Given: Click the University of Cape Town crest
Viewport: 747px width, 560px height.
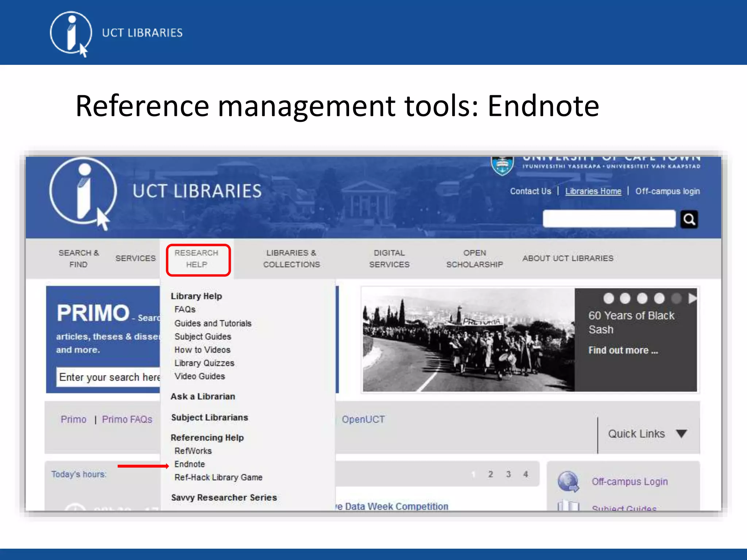Looking at the screenshot, I should pyautogui.click(x=502, y=166).
